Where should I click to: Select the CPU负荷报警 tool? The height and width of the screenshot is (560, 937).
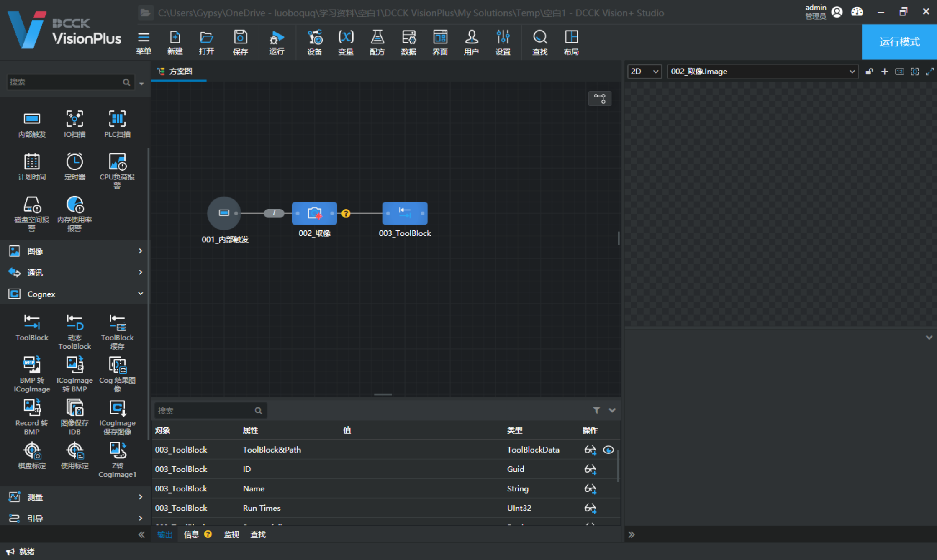coord(117,171)
